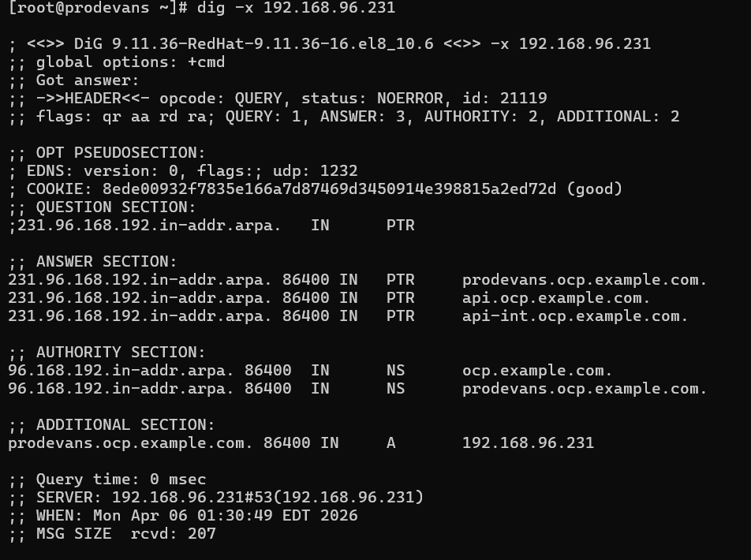Click the A record address 192.168.96.231
The width and height of the screenshot is (751, 560).
pyautogui.click(x=528, y=443)
